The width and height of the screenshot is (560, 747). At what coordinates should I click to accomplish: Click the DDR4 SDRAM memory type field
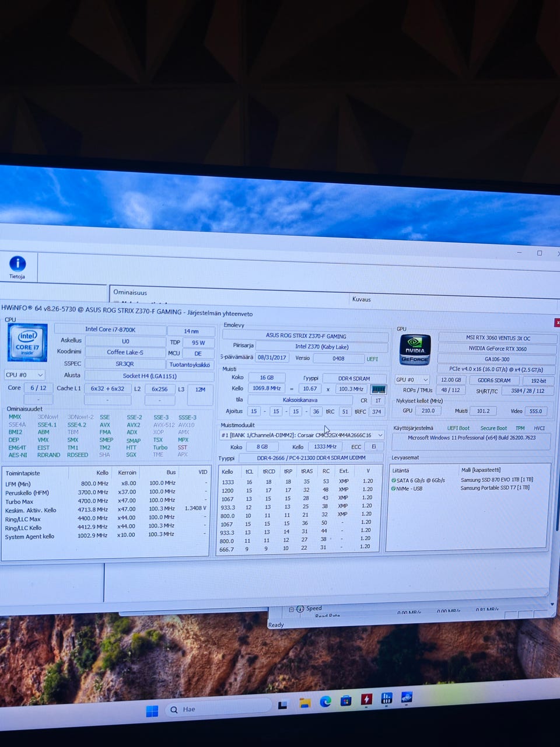tap(353, 378)
